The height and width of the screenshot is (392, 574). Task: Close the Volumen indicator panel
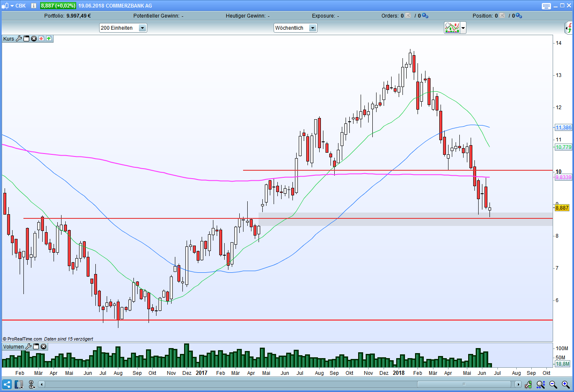(44, 346)
